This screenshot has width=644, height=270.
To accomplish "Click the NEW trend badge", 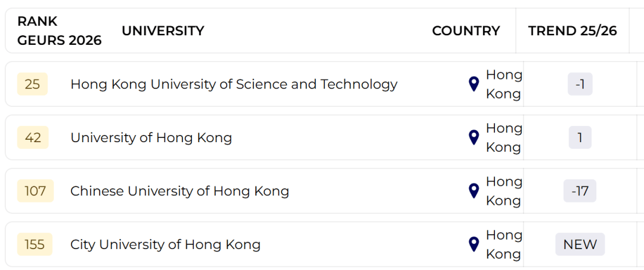I will [580, 244].
